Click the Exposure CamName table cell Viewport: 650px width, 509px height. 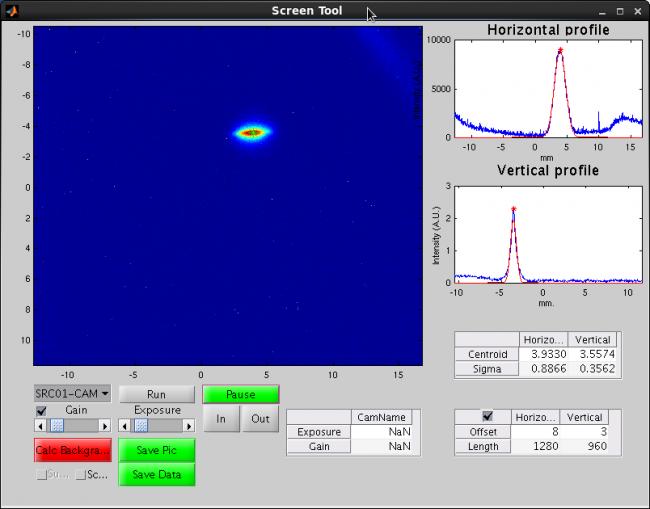(382, 432)
